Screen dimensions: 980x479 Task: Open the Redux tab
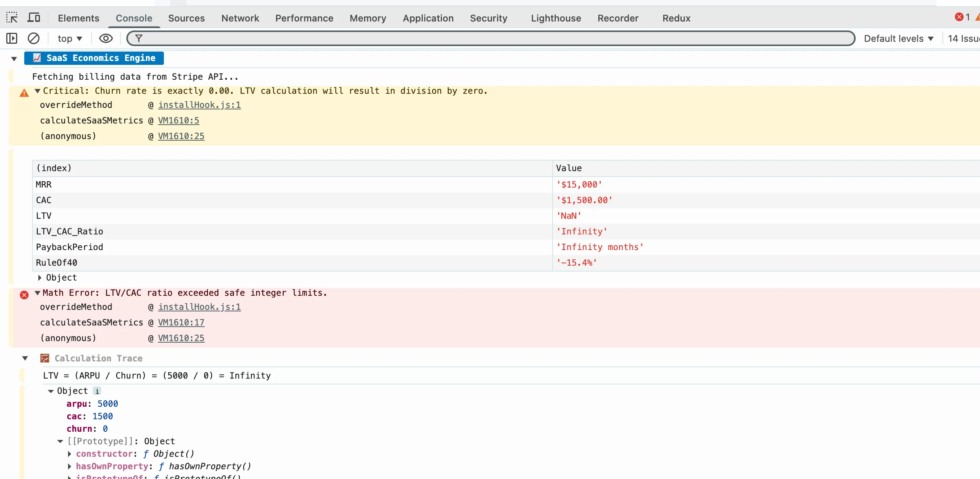[676, 18]
